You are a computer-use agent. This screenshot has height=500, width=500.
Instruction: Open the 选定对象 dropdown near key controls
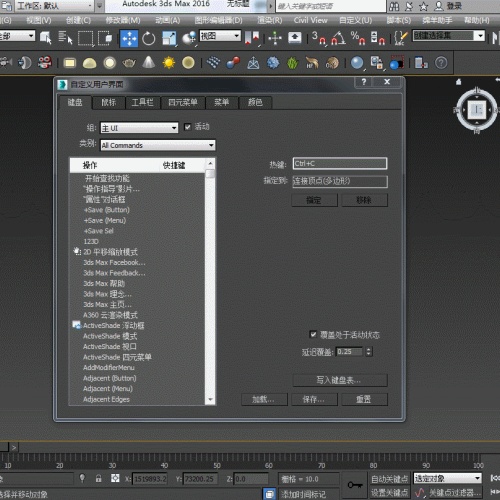[448, 479]
